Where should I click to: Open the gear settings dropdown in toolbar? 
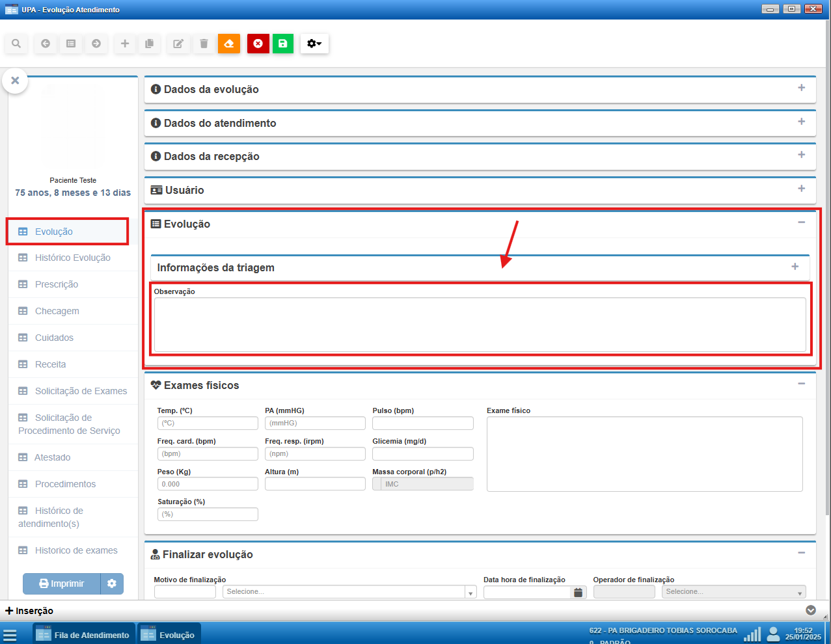[314, 44]
